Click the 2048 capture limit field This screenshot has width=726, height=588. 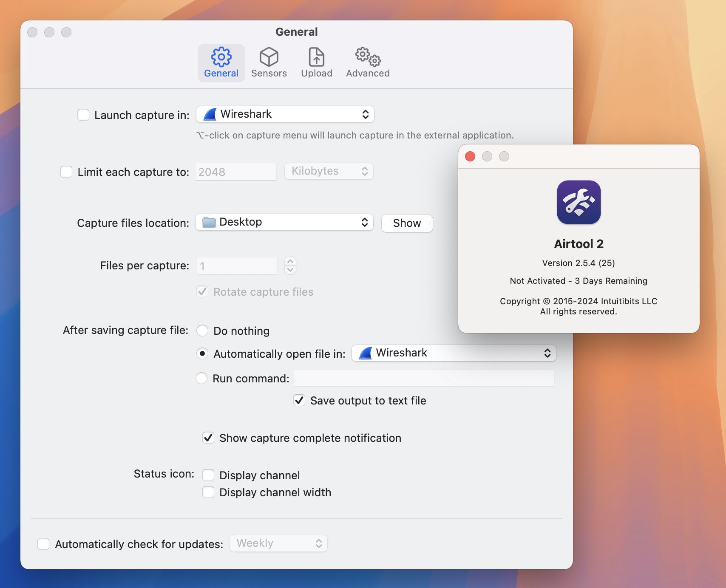[236, 172]
